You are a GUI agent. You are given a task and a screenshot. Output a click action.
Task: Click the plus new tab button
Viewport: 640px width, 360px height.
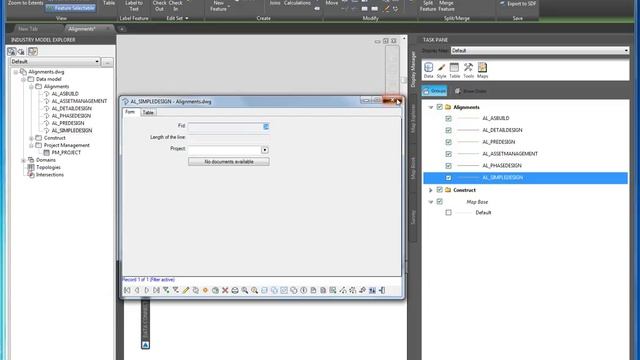(122, 29)
